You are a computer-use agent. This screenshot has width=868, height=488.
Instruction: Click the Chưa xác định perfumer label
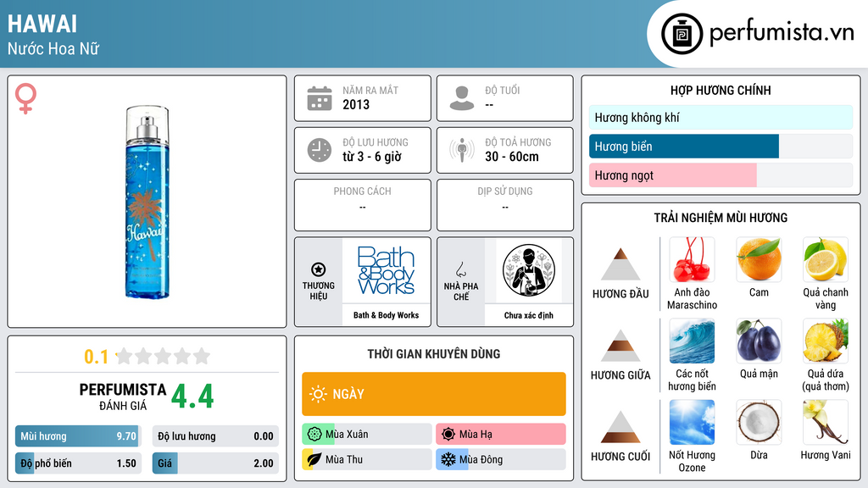(x=529, y=315)
